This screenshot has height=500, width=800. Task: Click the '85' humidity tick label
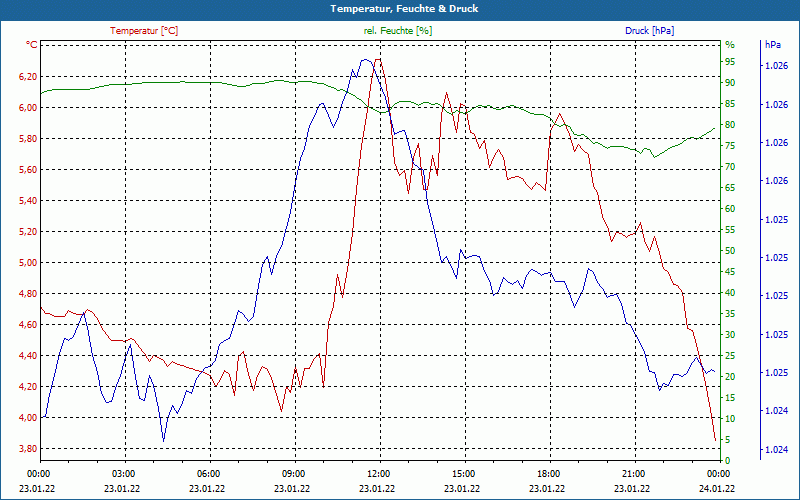coord(730,104)
